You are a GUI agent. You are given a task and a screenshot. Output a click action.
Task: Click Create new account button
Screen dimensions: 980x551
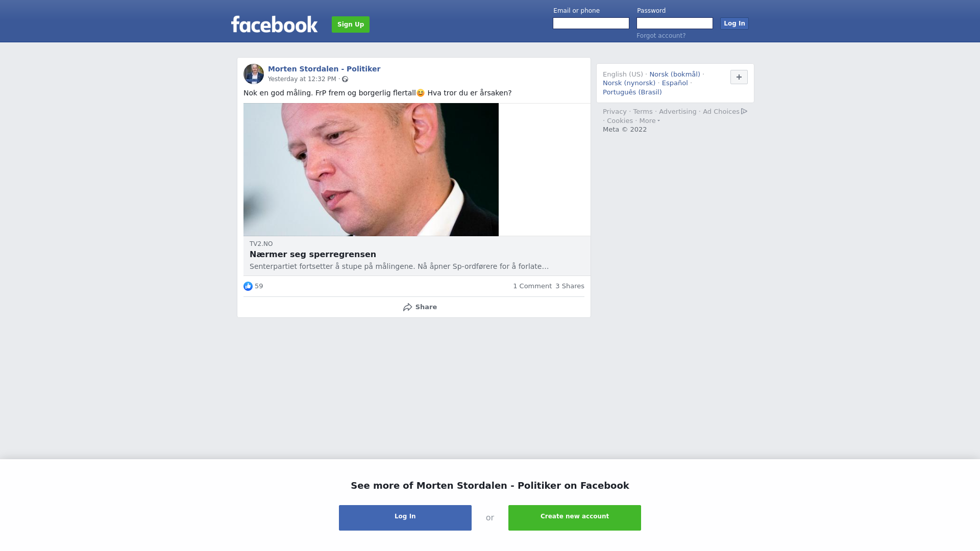pos(575,518)
